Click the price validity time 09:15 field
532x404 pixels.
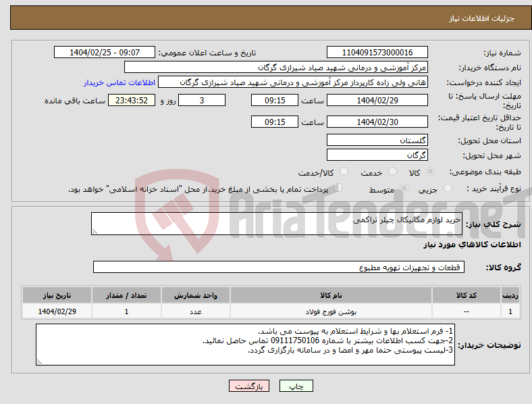[x=275, y=122]
